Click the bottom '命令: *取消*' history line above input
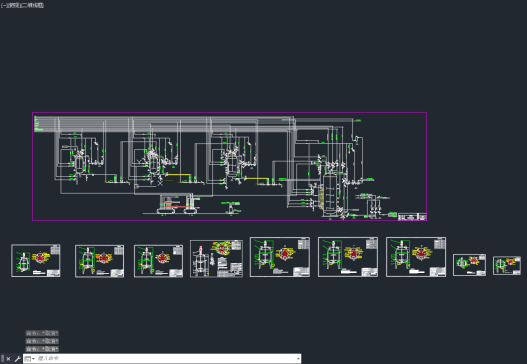The height and width of the screenshot is (364, 527). tap(42, 349)
